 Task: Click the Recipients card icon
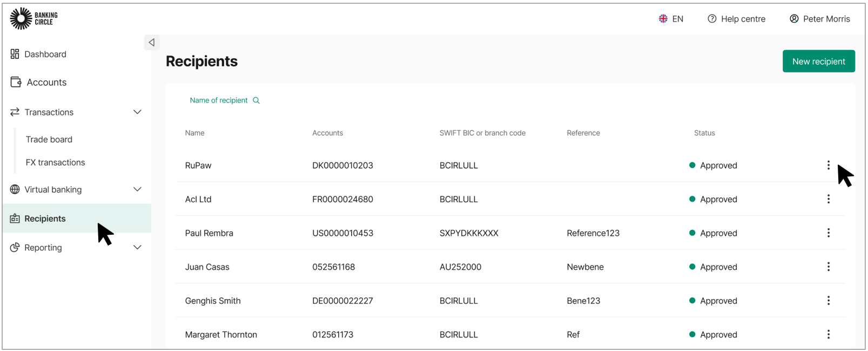click(x=15, y=218)
